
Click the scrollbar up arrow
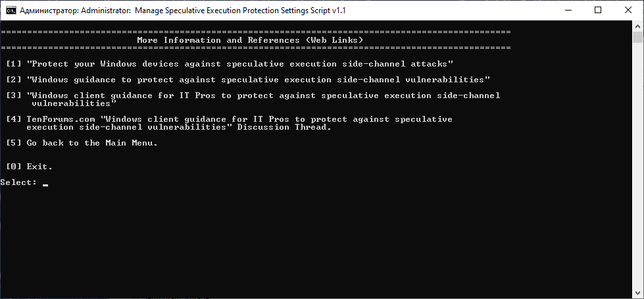[638, 26]
